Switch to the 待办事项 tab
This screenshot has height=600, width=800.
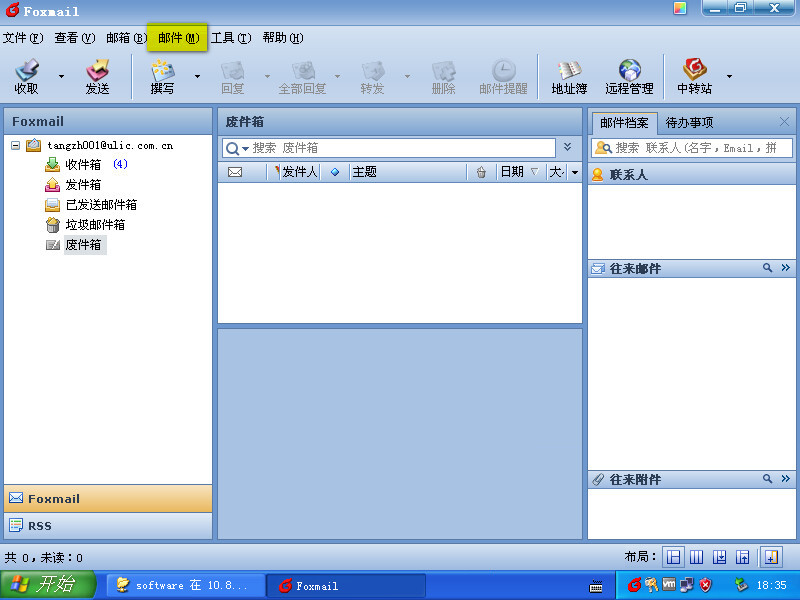[x=690, y=123]
